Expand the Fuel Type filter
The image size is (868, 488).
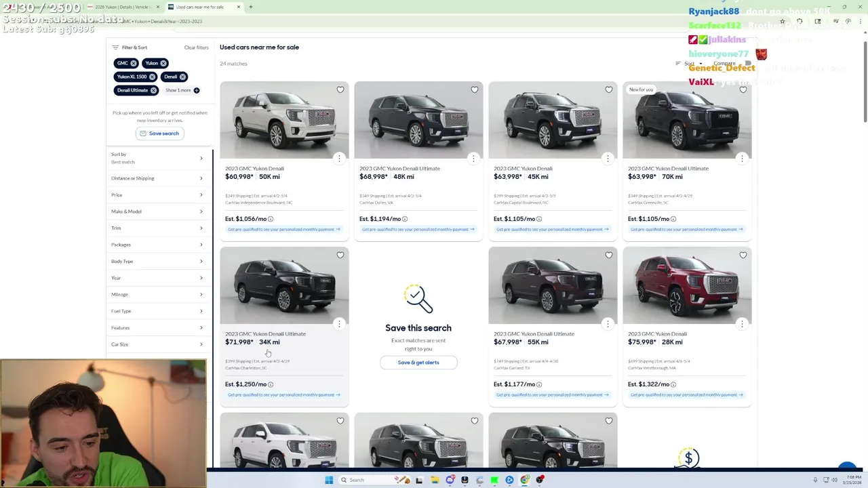[x=157, y=311]
